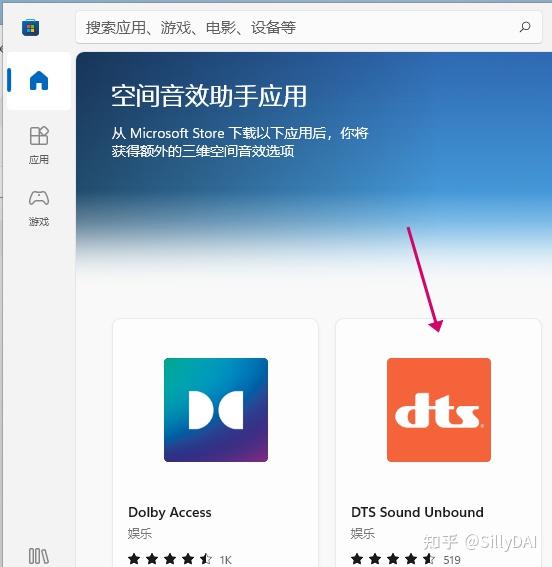Screen dimensions: 552x567
Task: Open the 游戏 (Games) section
Action: point(39,208)
